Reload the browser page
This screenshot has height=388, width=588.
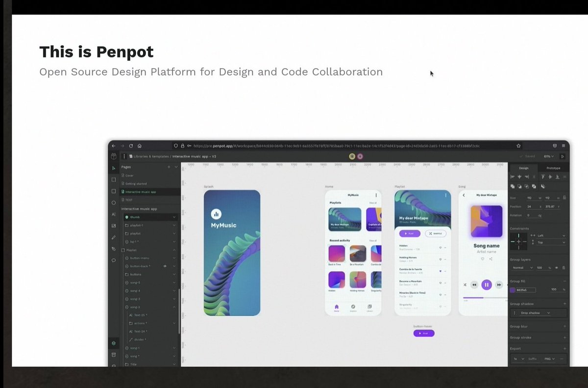[131, 146]
